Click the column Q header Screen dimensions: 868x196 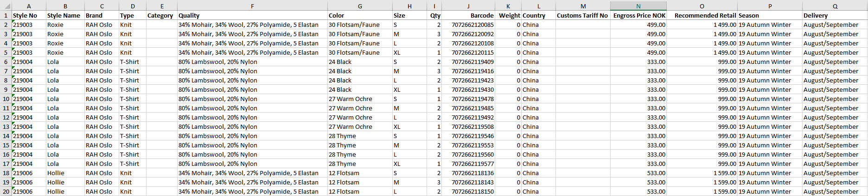[835, 6]
